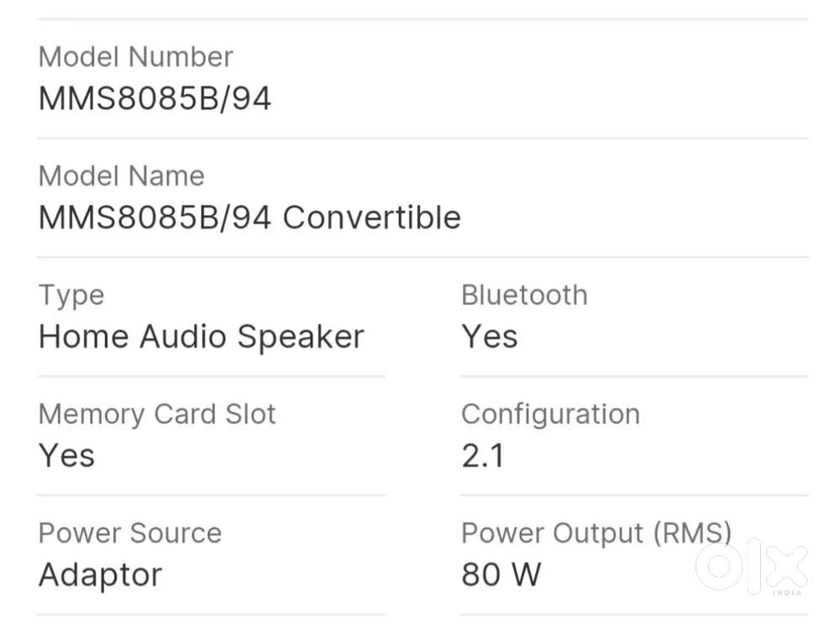
Task: Select the 2.1 configuration value
Action: click(483, 456)
